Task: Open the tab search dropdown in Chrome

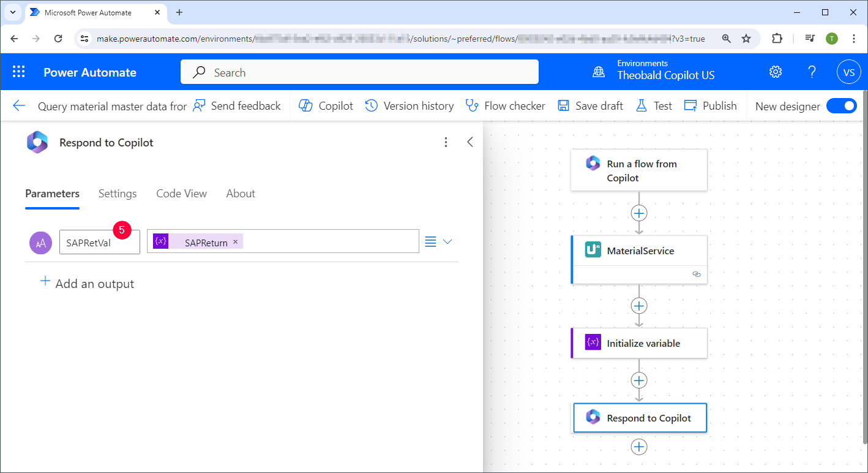Action: tap(12, 12)
